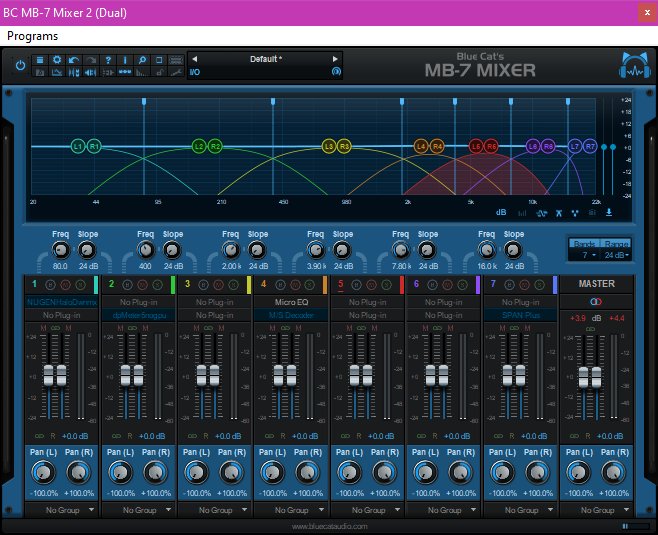
Task: Click the circular preset save icon
Action: point(336,71)
